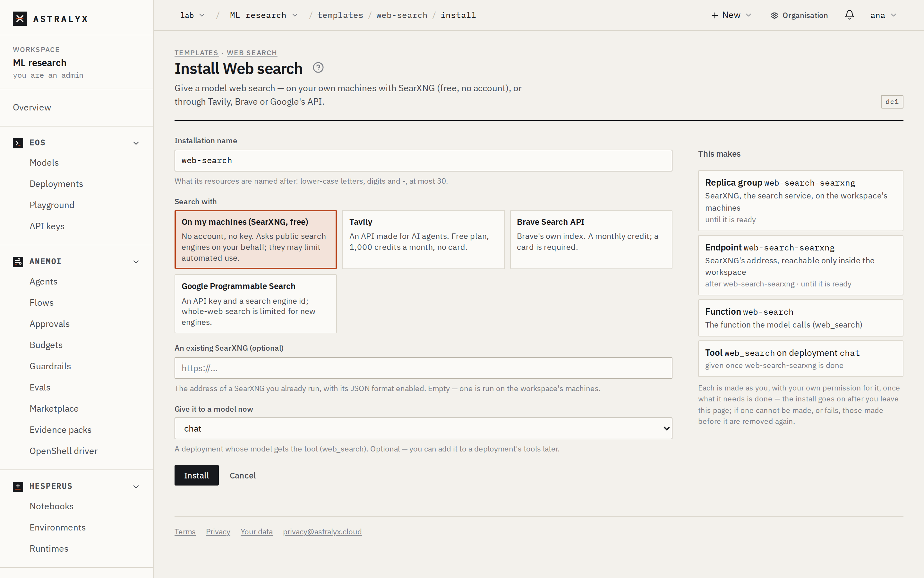
Task: Collapse the HESPERUS sidebar section
Action: (x=136, y=486)
